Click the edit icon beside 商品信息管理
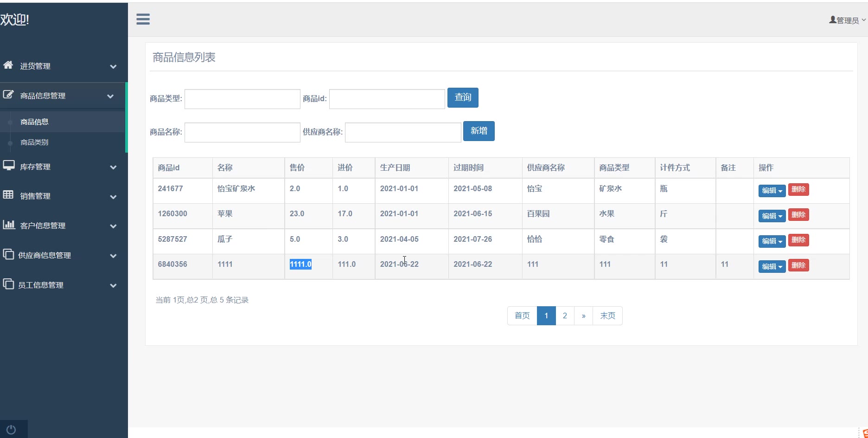Image resolution: width=868 pixels, height=438 pixels. click(8, 95)
